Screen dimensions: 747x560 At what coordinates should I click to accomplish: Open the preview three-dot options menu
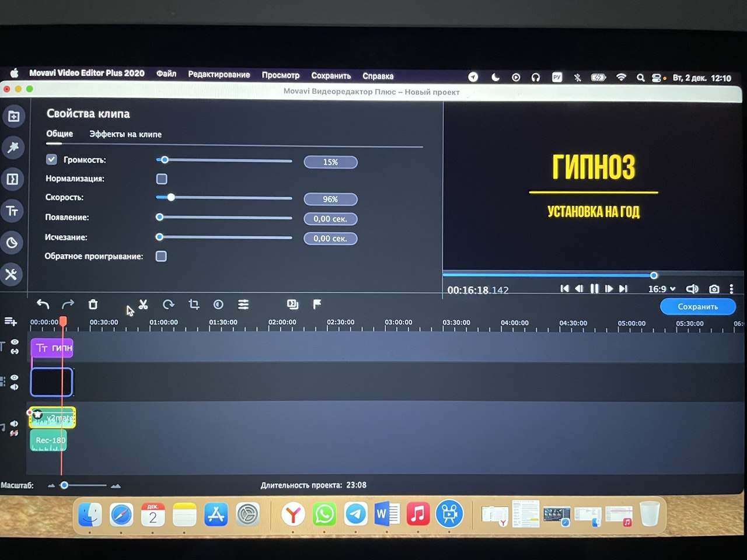click(731, 289)
